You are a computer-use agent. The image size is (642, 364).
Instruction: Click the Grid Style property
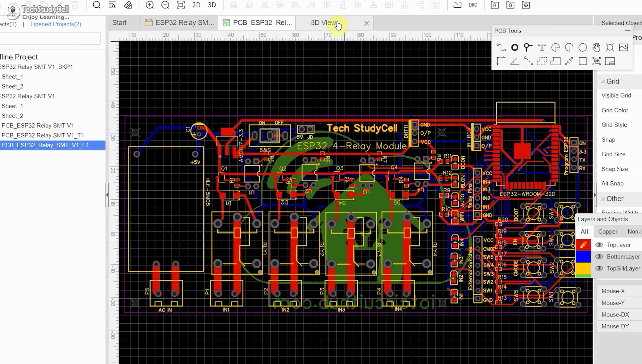(614, 125)
